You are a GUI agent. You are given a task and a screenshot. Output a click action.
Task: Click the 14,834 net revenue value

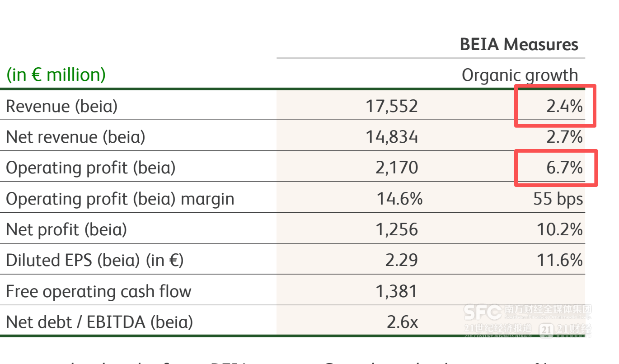coord(392,137)
